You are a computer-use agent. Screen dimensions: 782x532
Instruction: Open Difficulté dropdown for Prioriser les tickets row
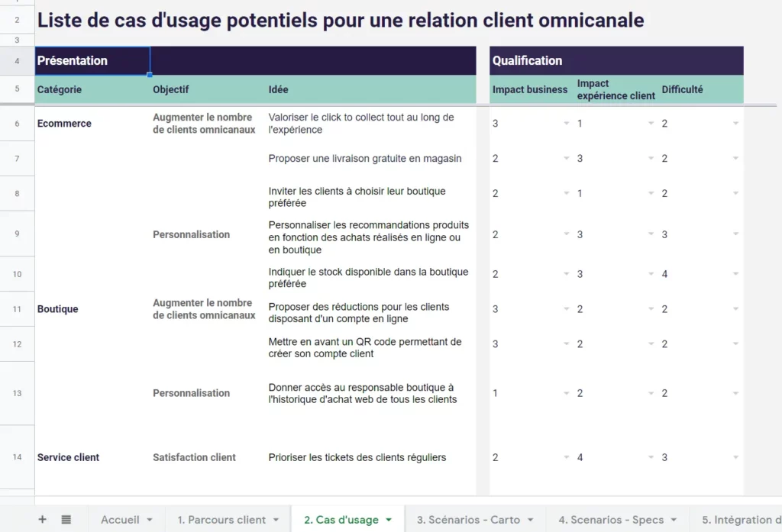click(x=735, y=457)
